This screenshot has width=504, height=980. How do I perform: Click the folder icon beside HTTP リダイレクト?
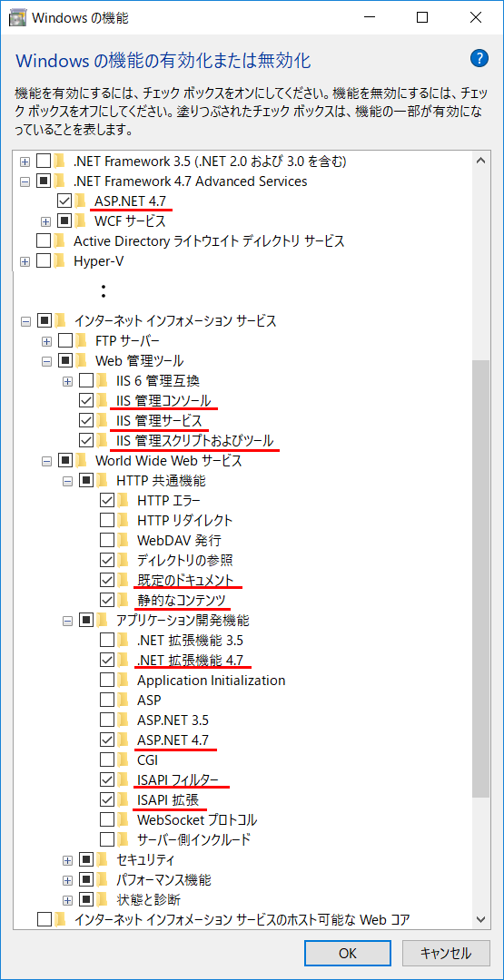123,519
